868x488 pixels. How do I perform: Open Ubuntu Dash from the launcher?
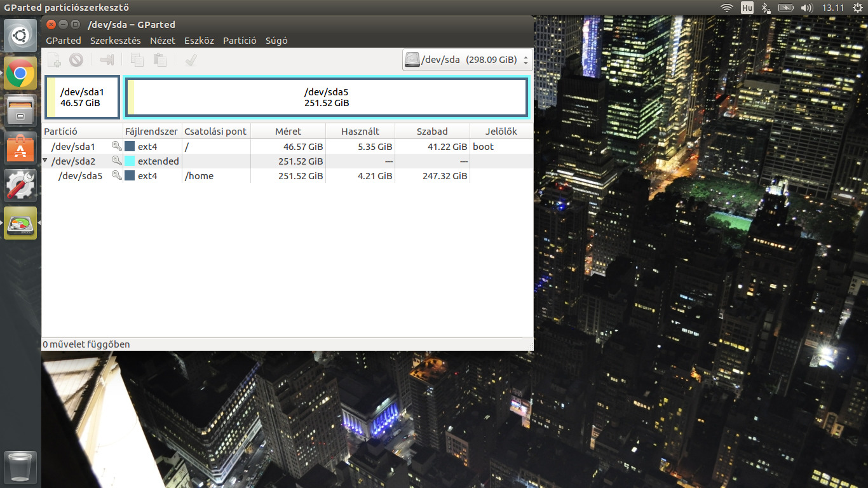(x=20, y=36)
